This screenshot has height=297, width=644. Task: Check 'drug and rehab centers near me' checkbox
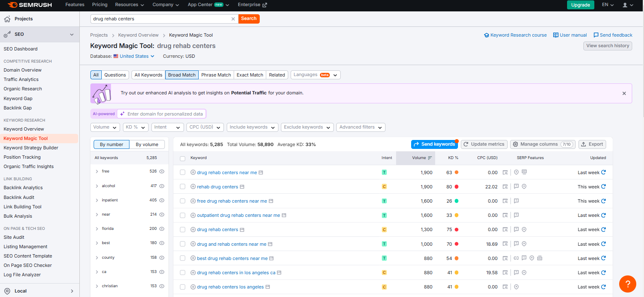(182, 244)
